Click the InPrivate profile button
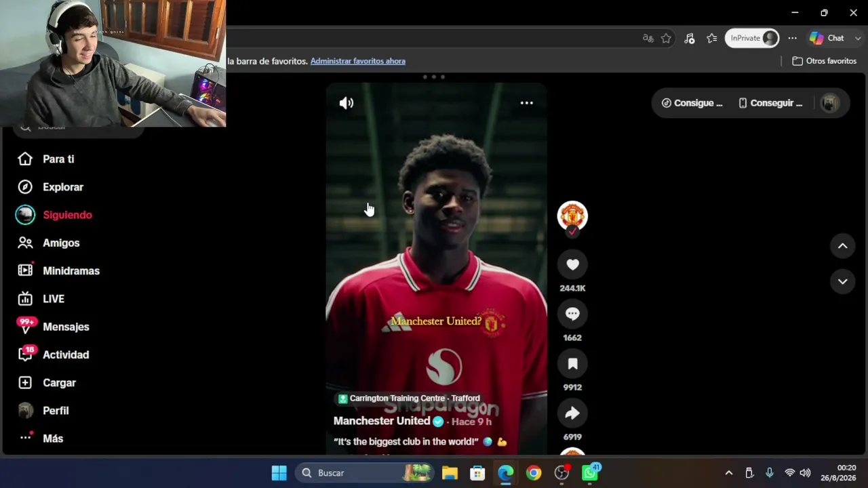 [752, 39]
